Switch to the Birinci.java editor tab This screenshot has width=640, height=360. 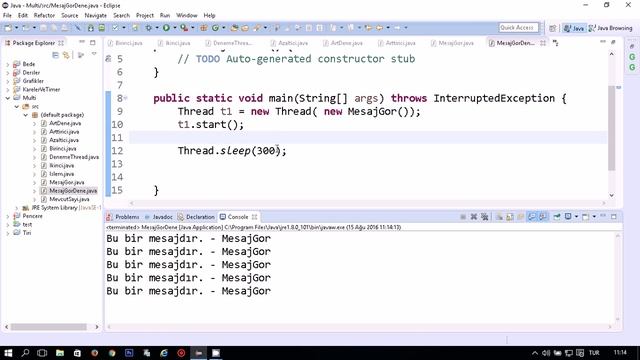coord(124,43)
